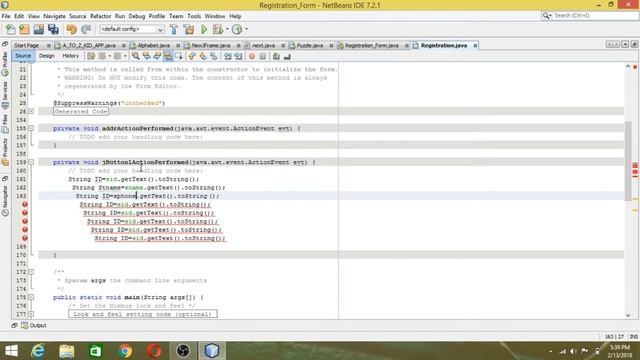
Task: Click the Comment editor toolbar icon
Action: pyautogui.click(x=276, y=56)
